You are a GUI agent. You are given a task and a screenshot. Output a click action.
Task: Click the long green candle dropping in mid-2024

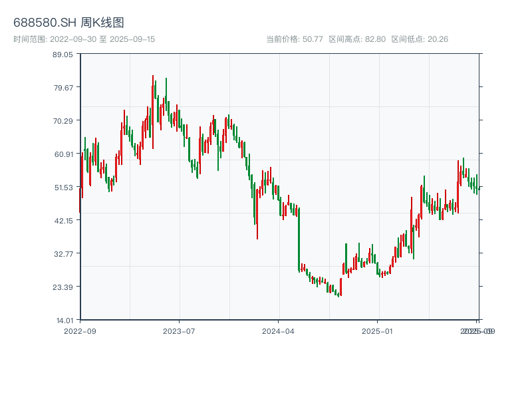coord(299,239)
